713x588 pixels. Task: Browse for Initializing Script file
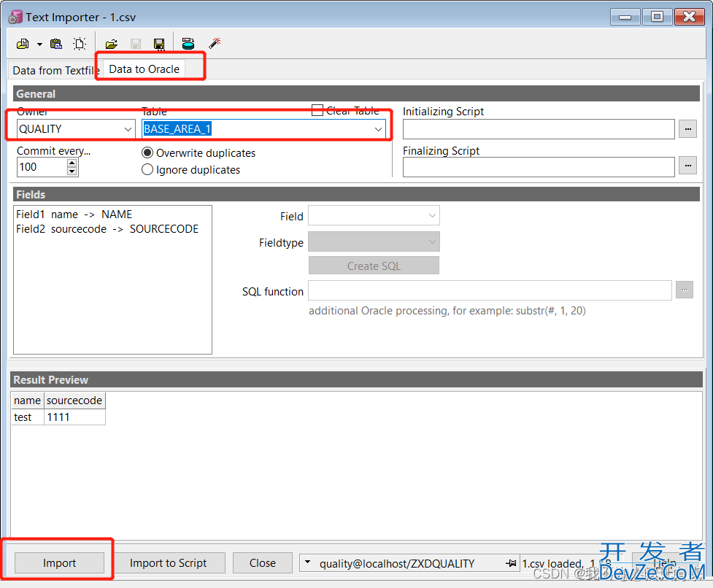tap(687, 129)
